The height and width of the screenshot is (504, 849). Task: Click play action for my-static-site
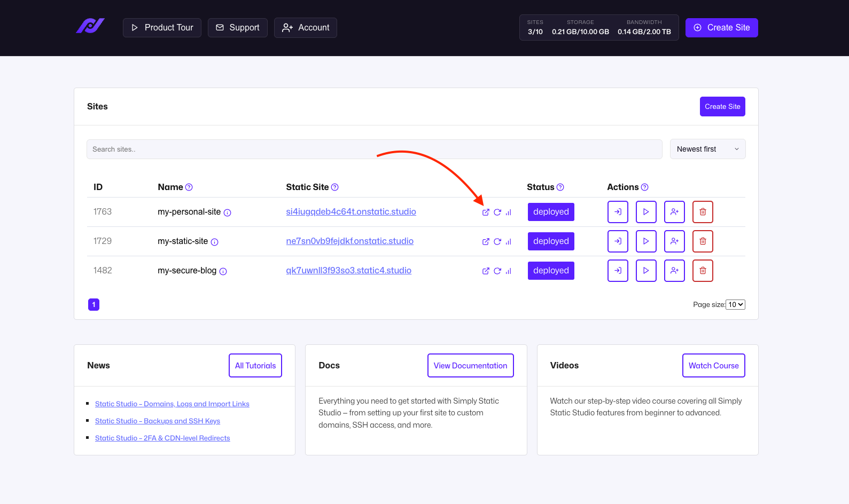646,241
